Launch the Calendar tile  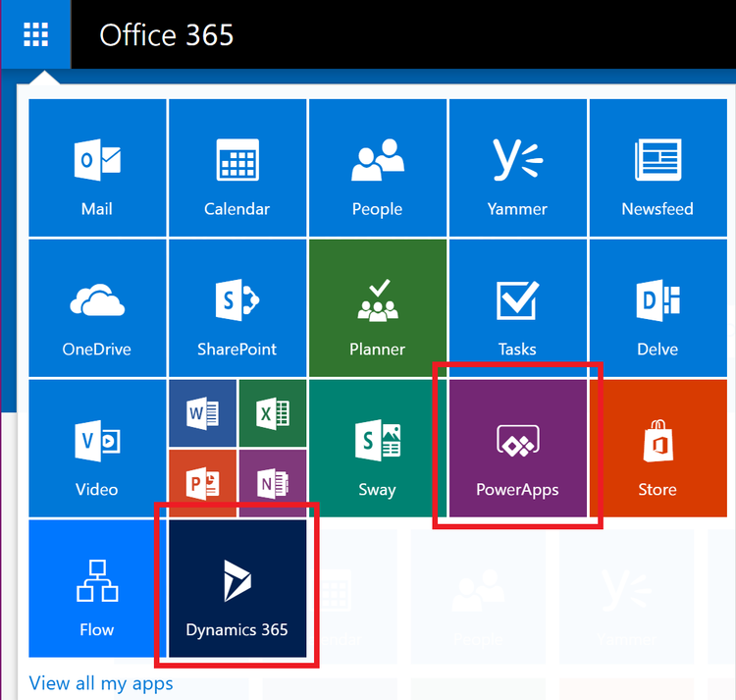pyautogui.click(x=237, y=168)
